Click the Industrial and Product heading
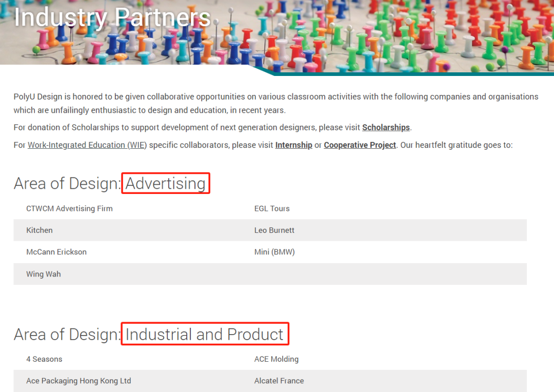This screenshot has height=392, width=554. click(204, 335)
